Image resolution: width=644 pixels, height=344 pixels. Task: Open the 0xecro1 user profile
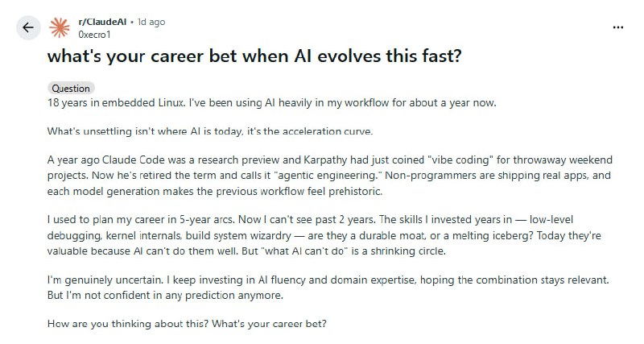point(95,34)
